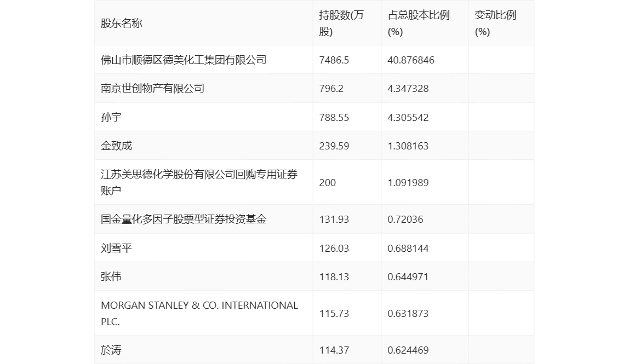Screen dimensions: 629x364
Task: Select the 变动比例(%) column header
Action: [x=495, y=23]
